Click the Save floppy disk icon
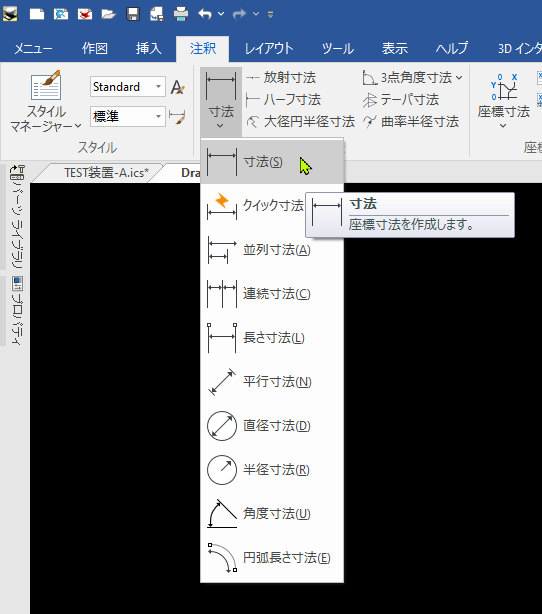 click(x=133, y=14)
